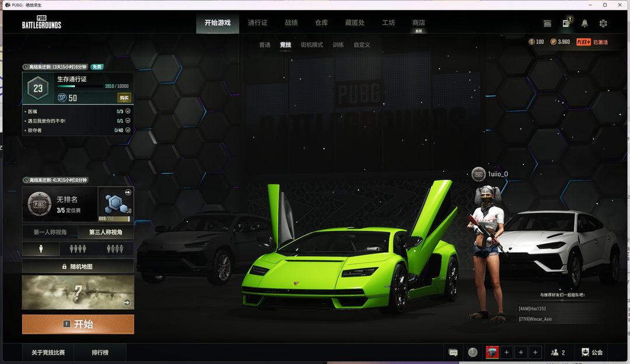Click the G-Coin currency icon
This screenshot has width=630, height=364.
531,42
